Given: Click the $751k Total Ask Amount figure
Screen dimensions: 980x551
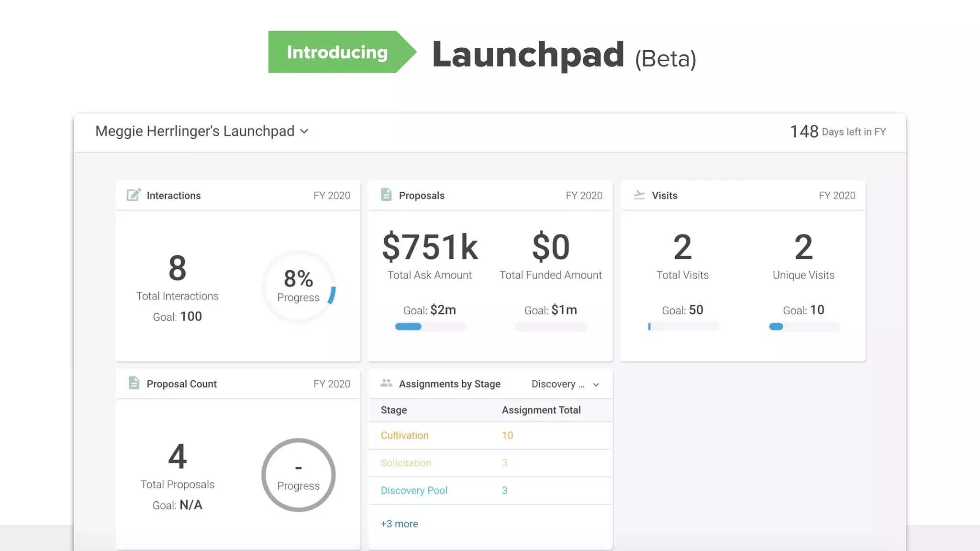Looking at the screenshot, I should click(430, 247).
